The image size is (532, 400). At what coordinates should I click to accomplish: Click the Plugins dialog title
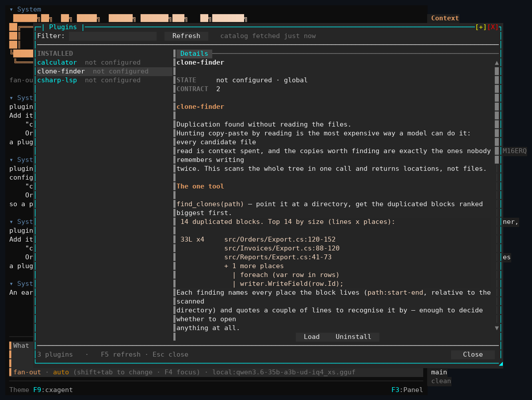pos(63,27)
